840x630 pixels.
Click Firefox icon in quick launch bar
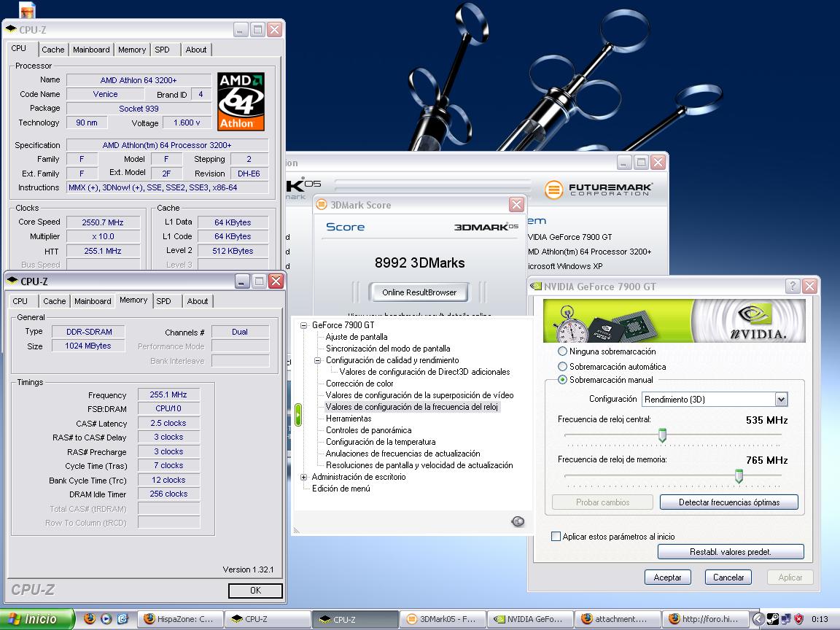coord(90,618)
